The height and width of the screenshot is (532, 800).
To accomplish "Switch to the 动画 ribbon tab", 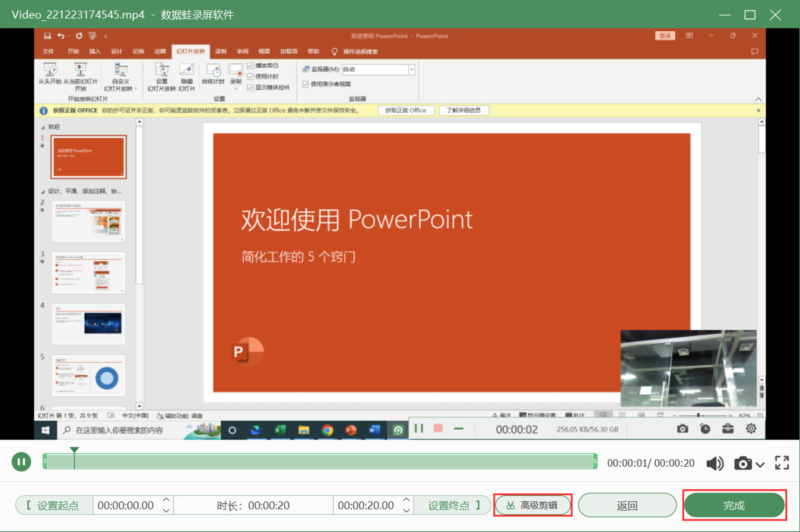I will click(160, 51).
